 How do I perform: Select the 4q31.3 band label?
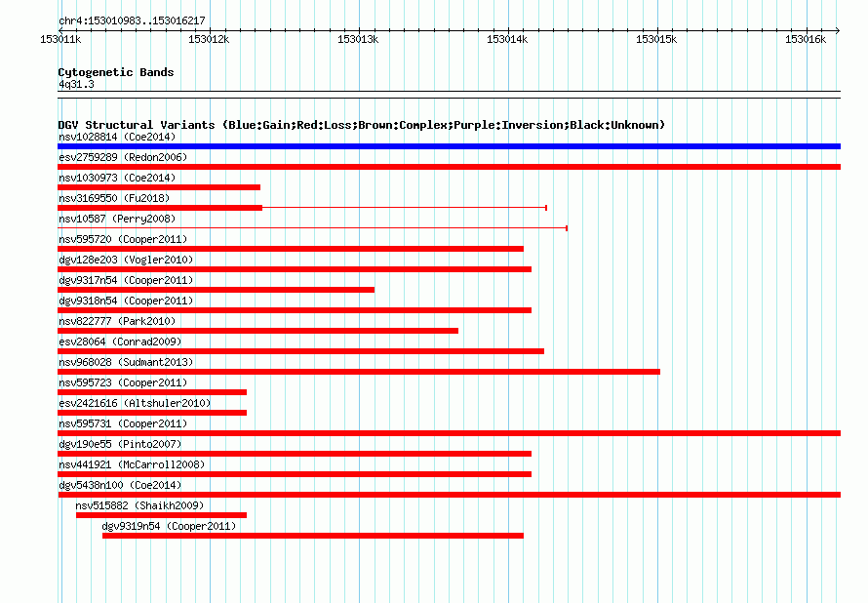click(x=76, y=84)
